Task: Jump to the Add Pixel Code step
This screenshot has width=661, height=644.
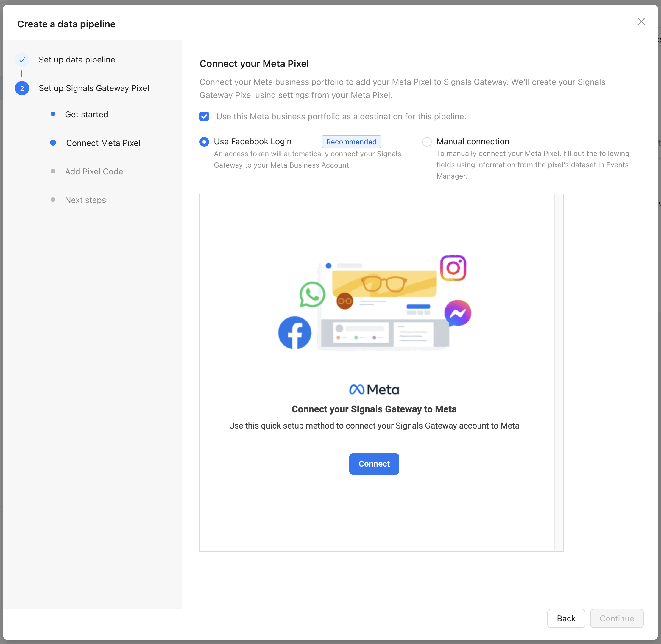Action: coord(94,171)
